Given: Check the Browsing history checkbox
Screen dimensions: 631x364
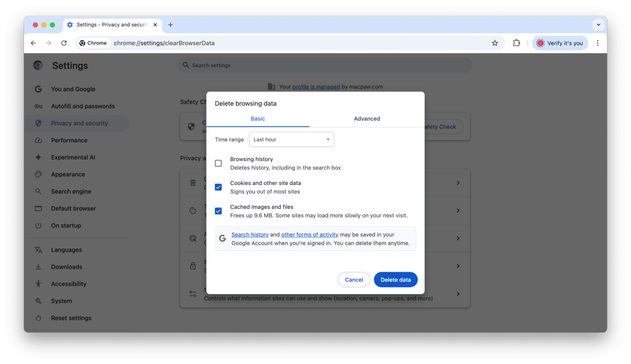Looking at the screenshot, I should pyautogui.click(x=218, y=163).
